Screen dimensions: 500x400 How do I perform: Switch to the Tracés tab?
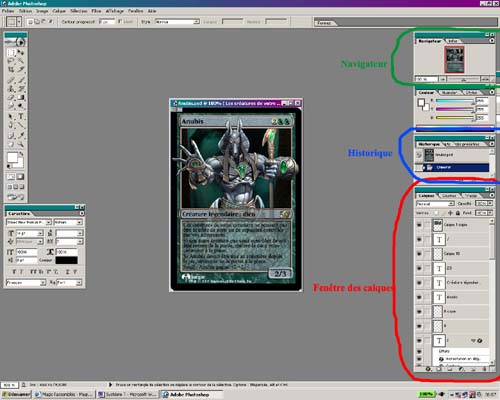point(471,196)
